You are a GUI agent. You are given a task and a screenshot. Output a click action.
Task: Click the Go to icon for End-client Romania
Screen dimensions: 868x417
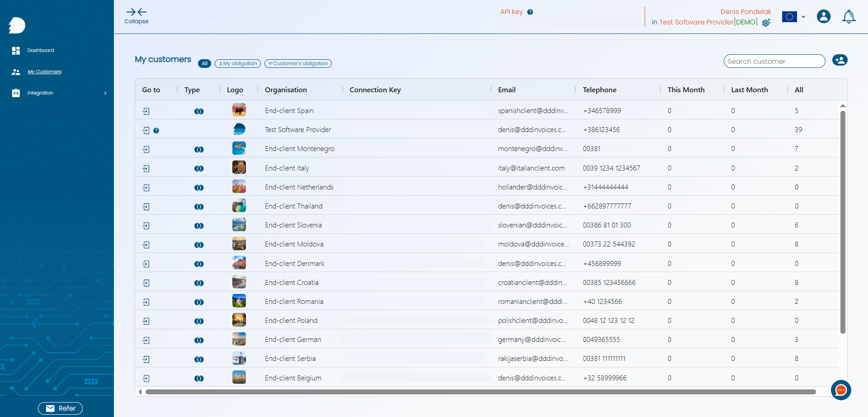146,302
